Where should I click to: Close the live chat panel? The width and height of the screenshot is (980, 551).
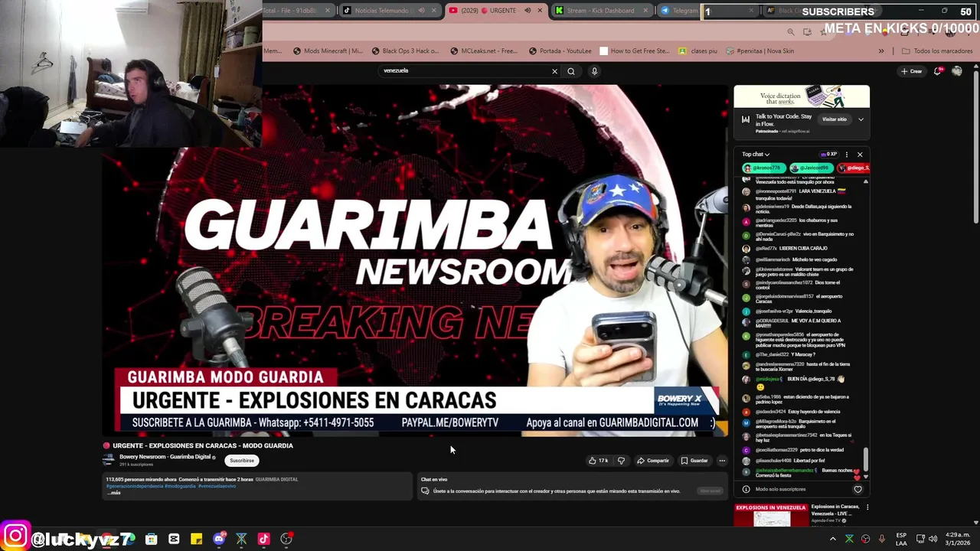pos(860,155)
